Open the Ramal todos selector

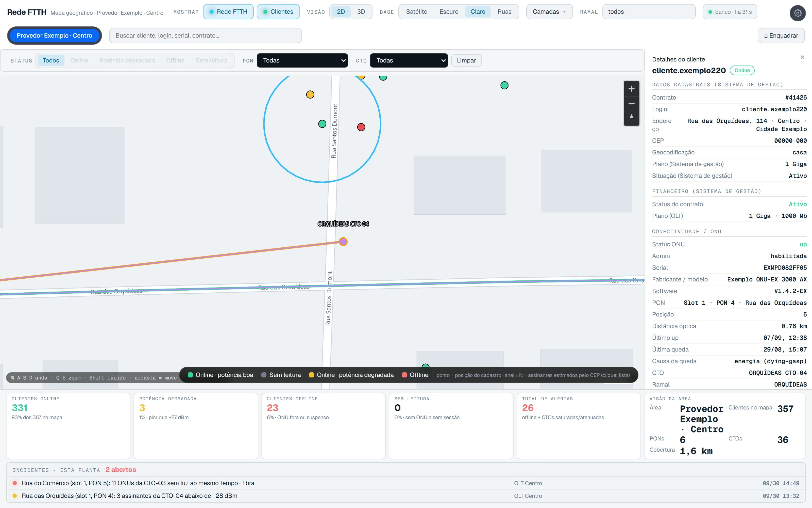[x=649, y=12]
